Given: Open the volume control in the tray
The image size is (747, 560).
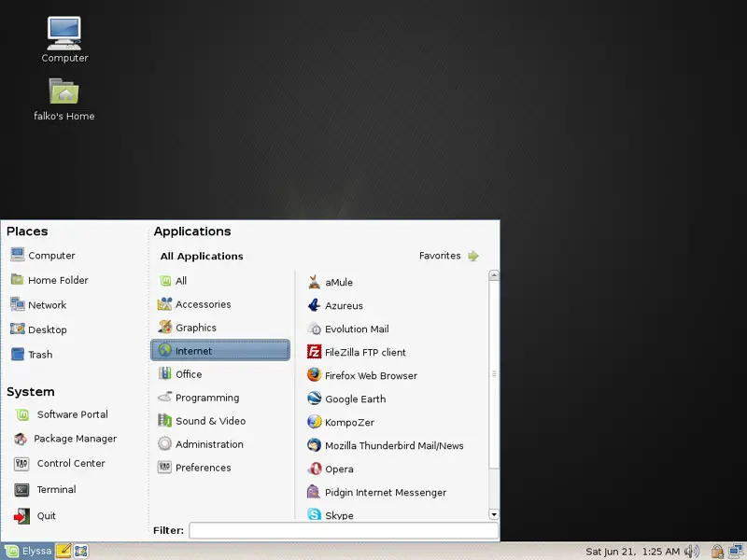Looking at the screenshot, I should point(692,552).
